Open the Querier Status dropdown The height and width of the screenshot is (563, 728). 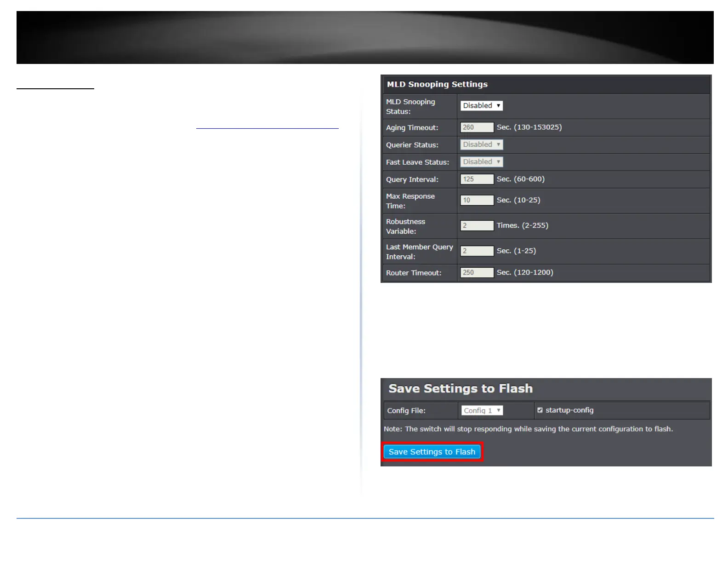coord(481,144)
